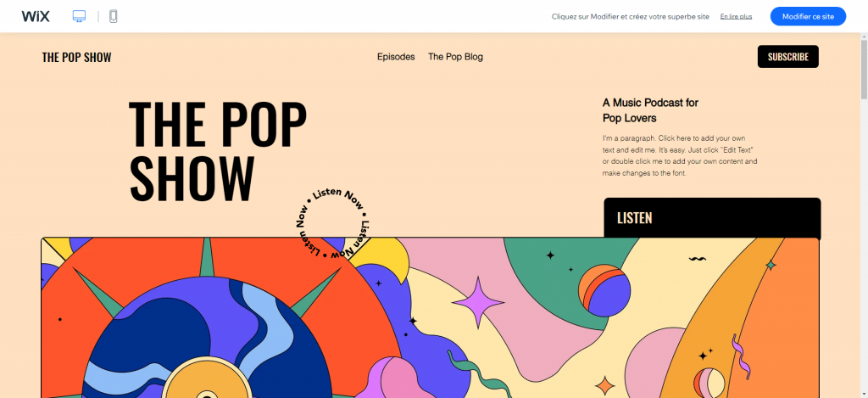Click the I'm a paragraph text block

(680, 154)
